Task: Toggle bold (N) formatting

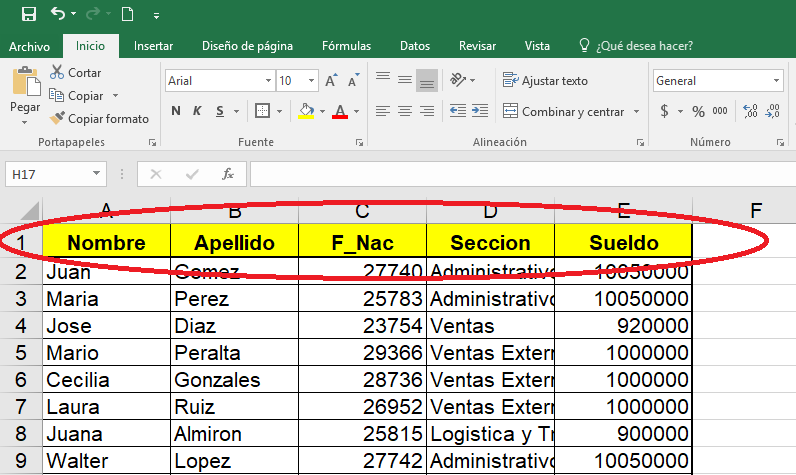Action: coord(176,111)
